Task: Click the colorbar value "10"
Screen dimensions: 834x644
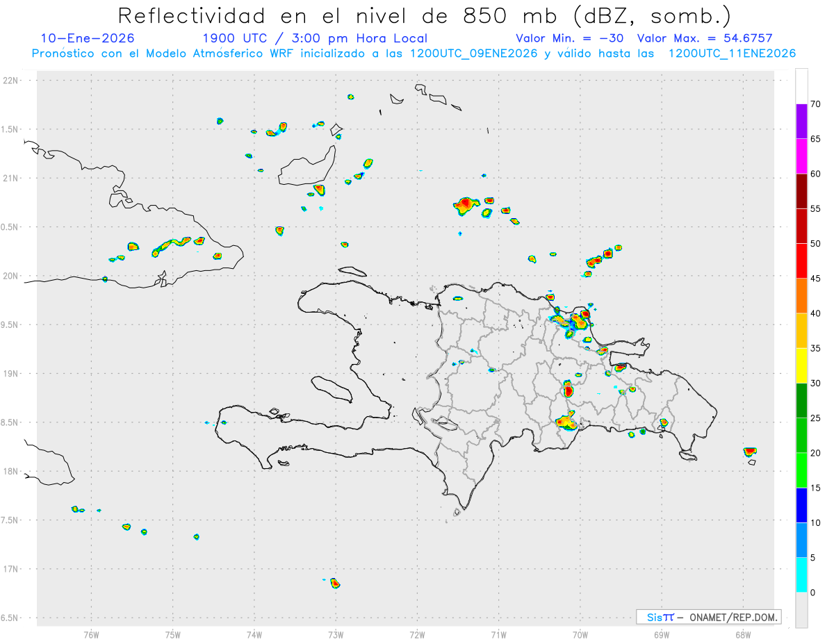Action: (x=815, y=522)
